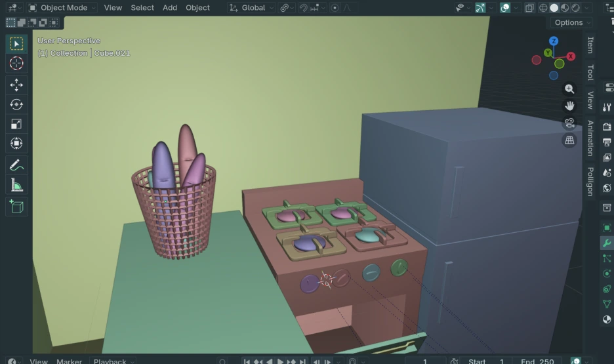This screenshot has width=614, height=364.
Task: Open the View Layer properties tab
Action: [x=607, y=157]
